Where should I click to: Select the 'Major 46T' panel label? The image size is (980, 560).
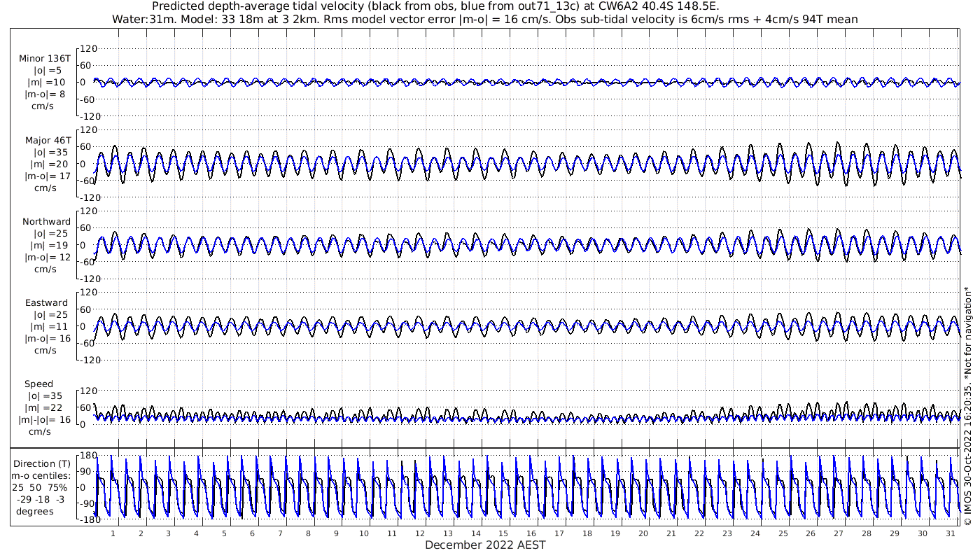[48, 141]
